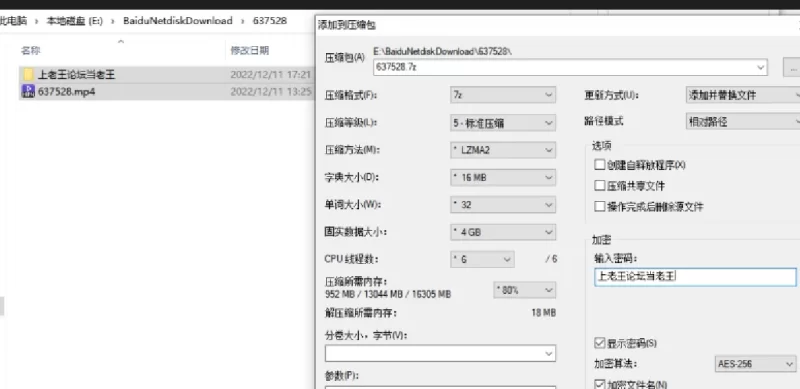Image resolution: width=800 pixels, height=389 pixels.
Task: Click the browse button next to archive name
Action: point(792,67)
